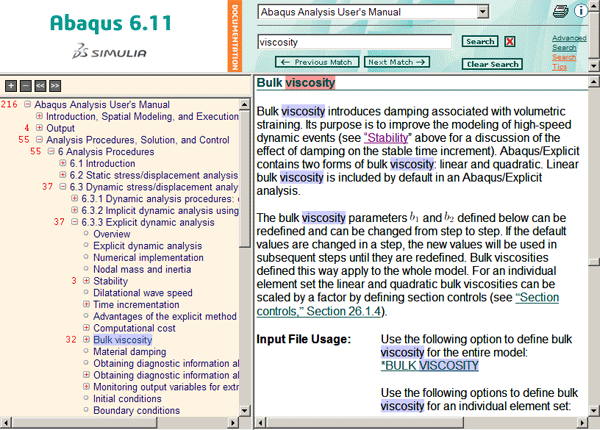The width and height of the screenshot is (600, 430).
Task: Expand the table of contents with the plus icon
Action: (x=11, y=86)
